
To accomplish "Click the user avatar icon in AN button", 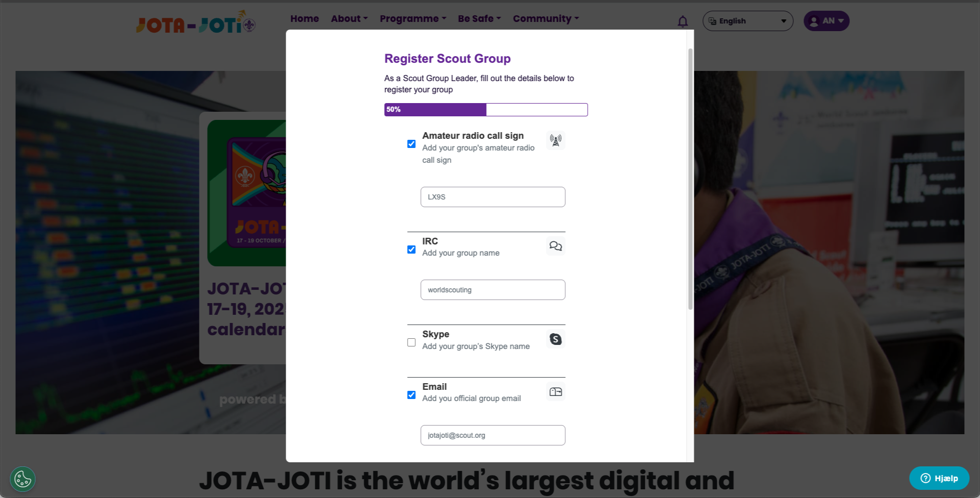I will coord(814,21).
